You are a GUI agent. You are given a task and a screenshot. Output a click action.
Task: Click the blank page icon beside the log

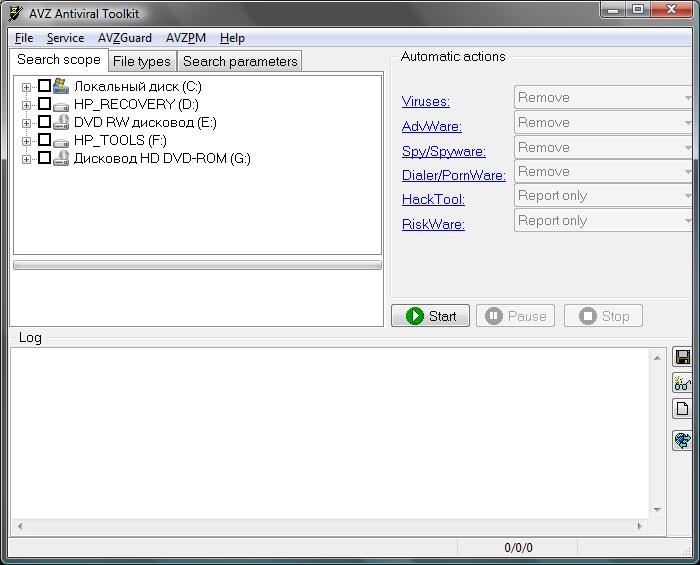coord(683,409)
